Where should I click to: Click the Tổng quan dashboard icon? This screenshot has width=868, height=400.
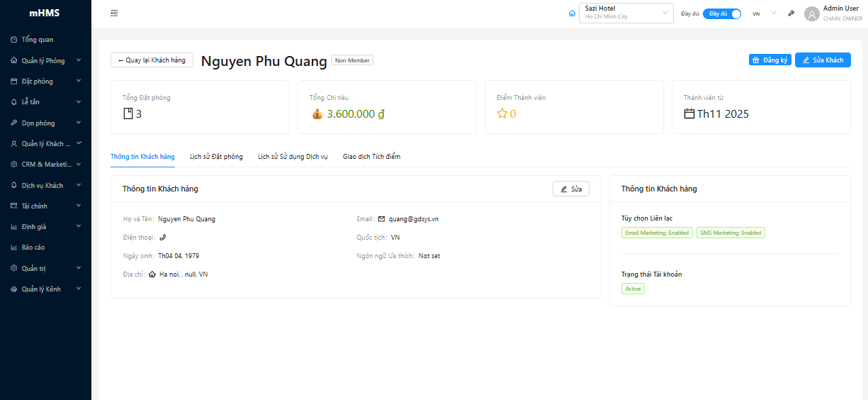[x=14, y=40]
